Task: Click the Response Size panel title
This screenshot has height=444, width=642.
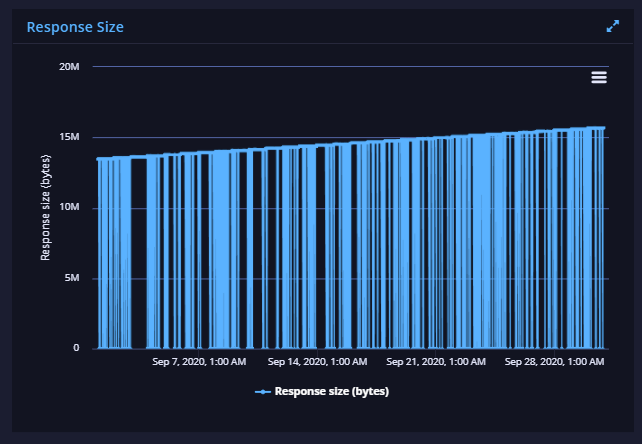Action: [x=75, y=27]
